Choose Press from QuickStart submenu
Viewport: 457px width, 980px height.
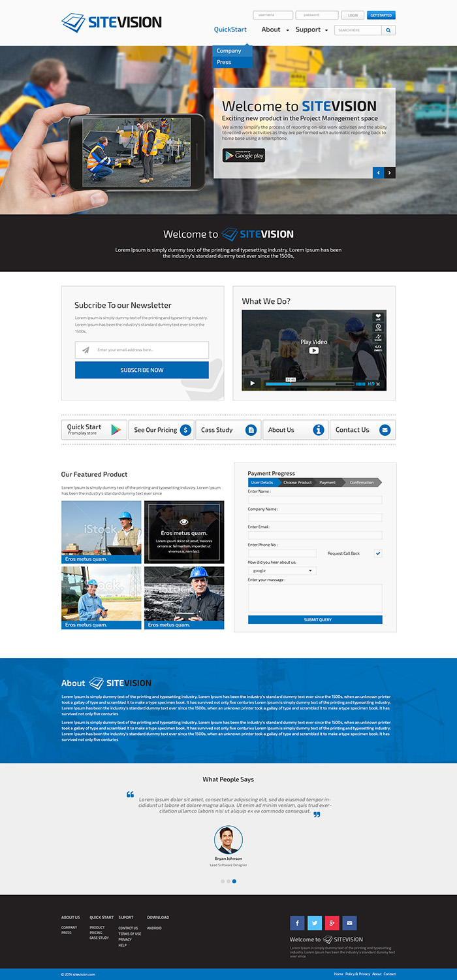tap(232, 62)
